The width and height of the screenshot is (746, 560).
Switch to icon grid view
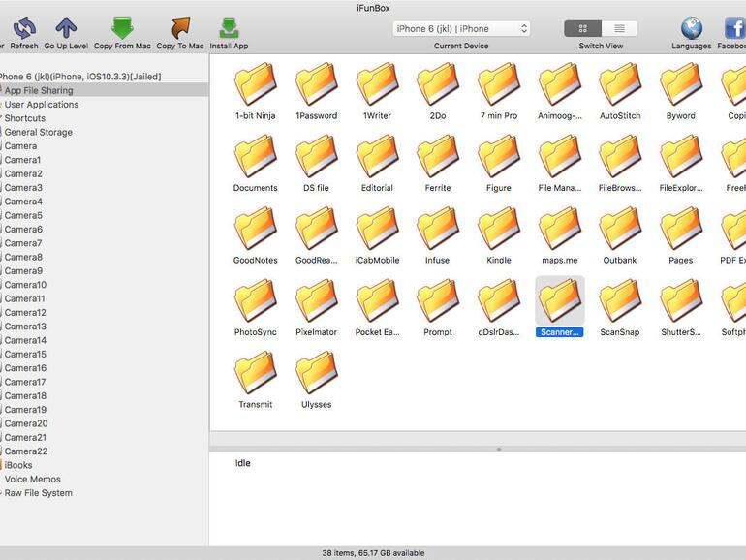pos(582,29)
